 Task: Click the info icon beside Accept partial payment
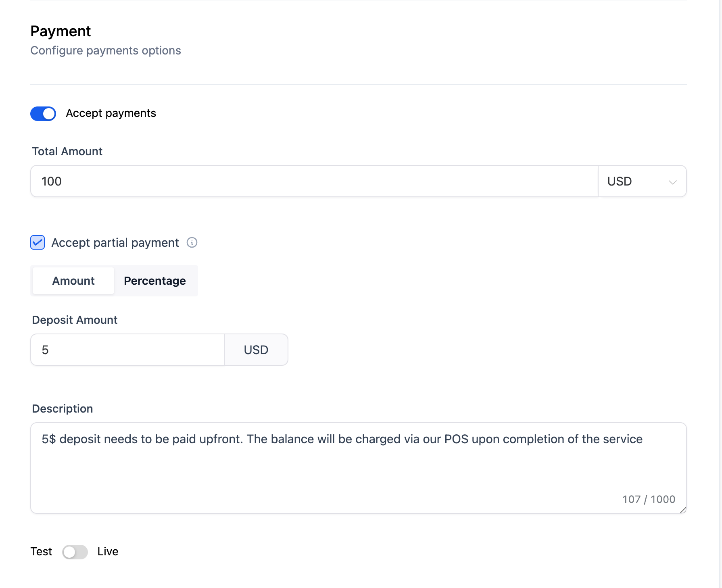[192, 242]
